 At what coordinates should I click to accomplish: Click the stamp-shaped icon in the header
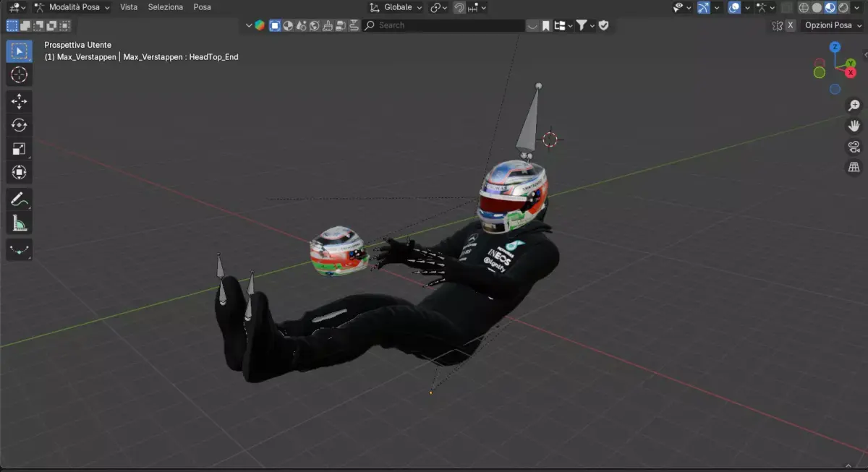coord(328,25)
